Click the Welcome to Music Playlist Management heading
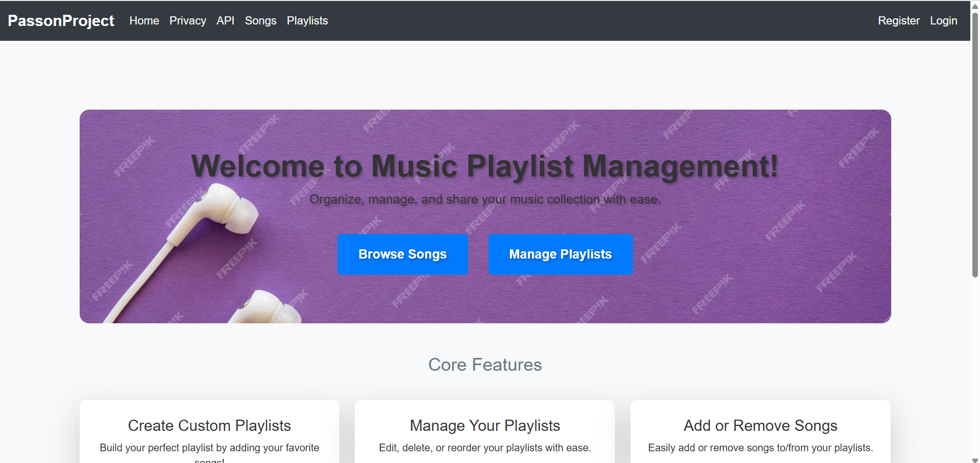 [x=484, y=166]
